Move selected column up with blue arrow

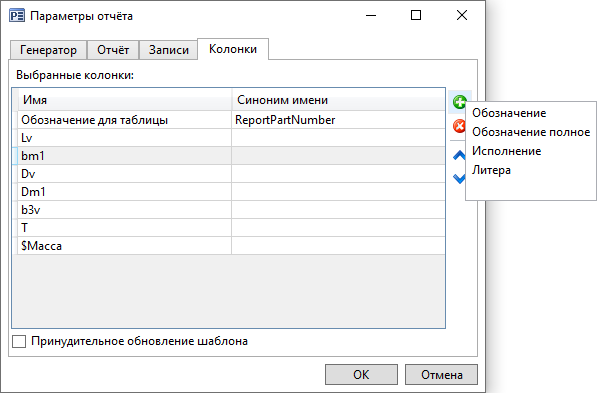(x=459, y=155)
